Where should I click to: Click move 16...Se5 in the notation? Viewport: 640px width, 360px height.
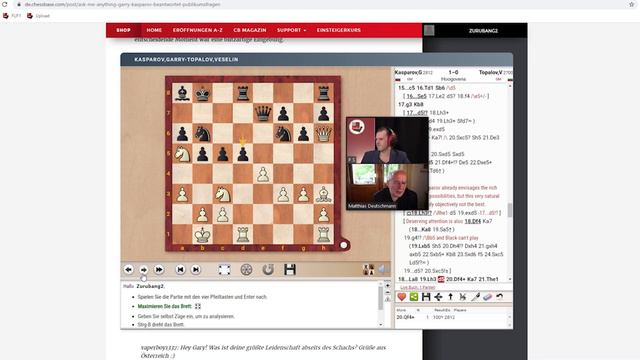[x=416, y=96]
